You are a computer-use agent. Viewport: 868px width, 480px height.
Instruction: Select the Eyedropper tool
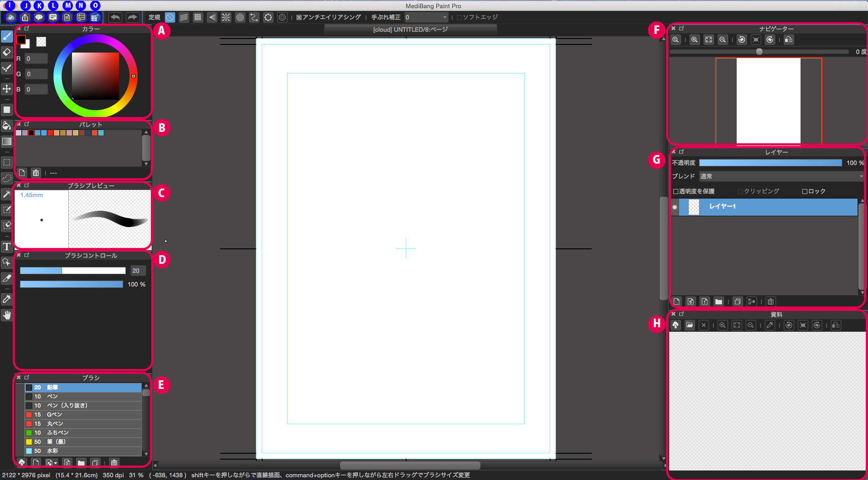coord(7,299)
